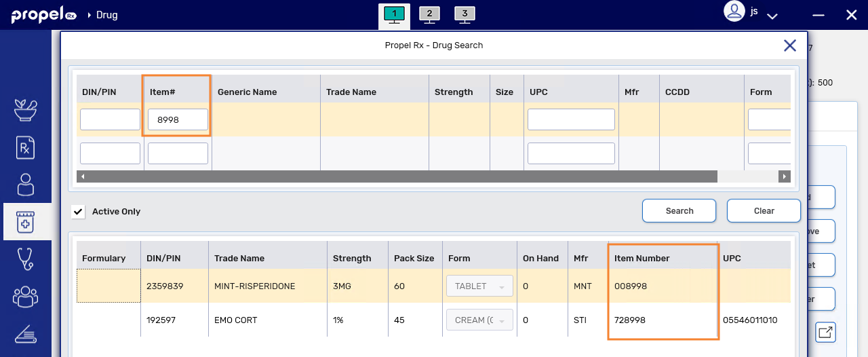The width and height of the screenshot is (868, 357).
Task: Switch to workspace monitor 3
Action: point(465,14)
